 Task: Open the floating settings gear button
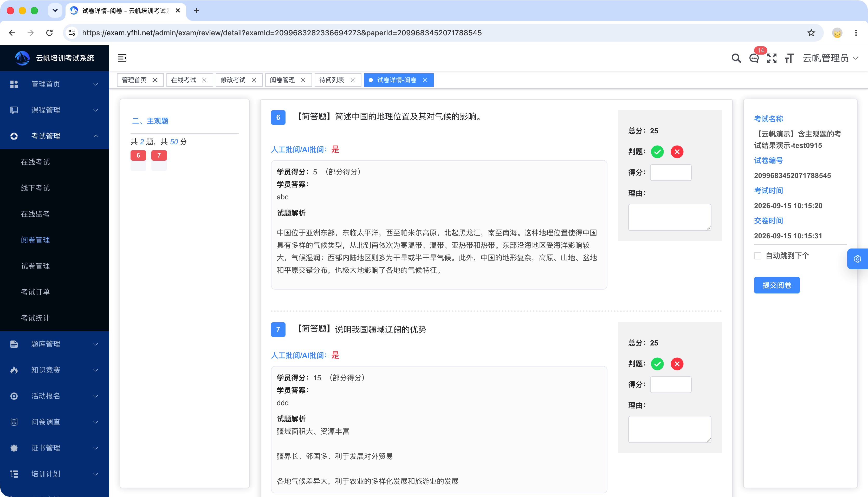tap(857, 259)
